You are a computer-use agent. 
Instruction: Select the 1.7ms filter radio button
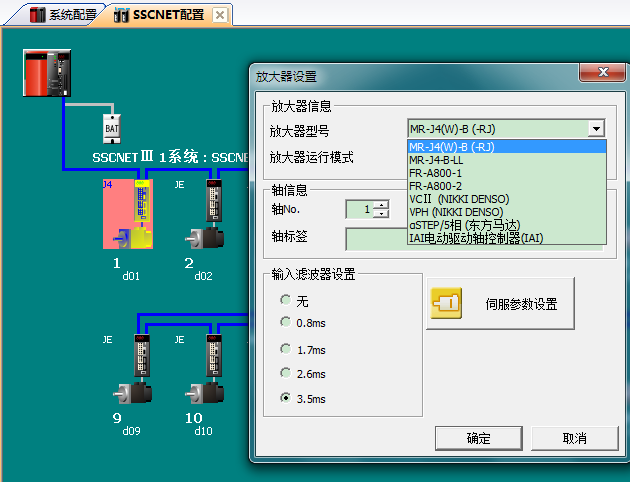point(286,349)
